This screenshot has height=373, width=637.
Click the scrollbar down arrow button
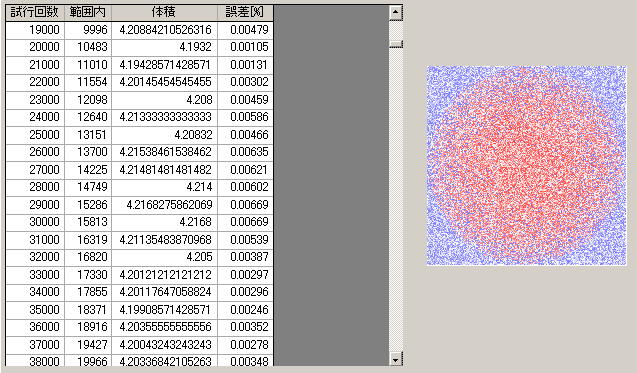pos(396,359)
